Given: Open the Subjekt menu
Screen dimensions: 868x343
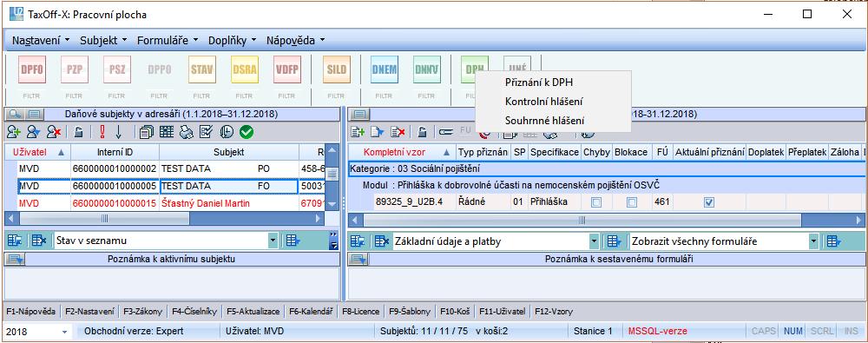Looking at the screenshot, I should pos(103,41).
